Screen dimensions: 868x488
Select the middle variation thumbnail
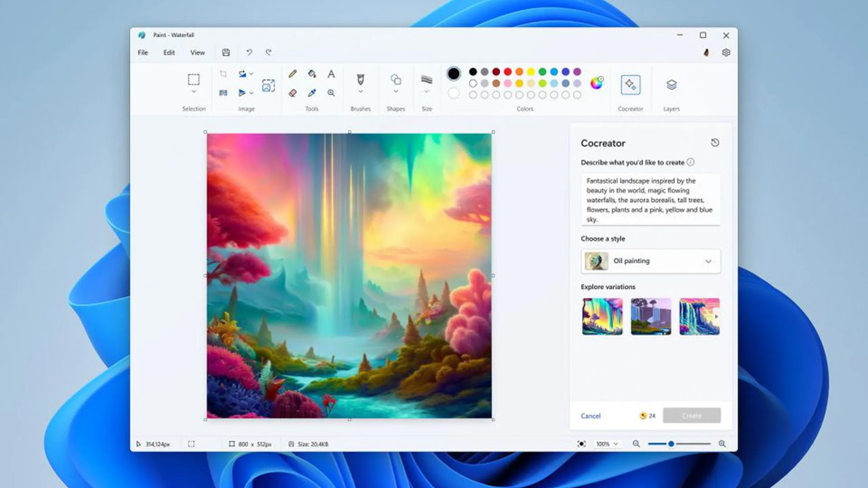651,317
